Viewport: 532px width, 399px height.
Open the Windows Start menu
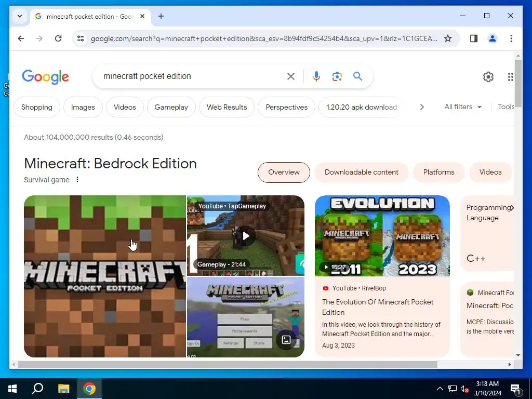tap(12, 389)
